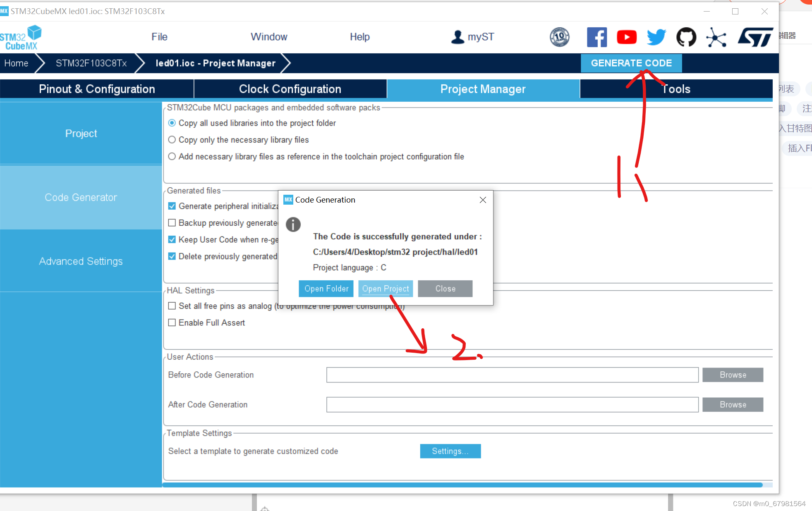Click the Project language : C text
This screenshot has height=511, width=812.
[x=350, y=267]
